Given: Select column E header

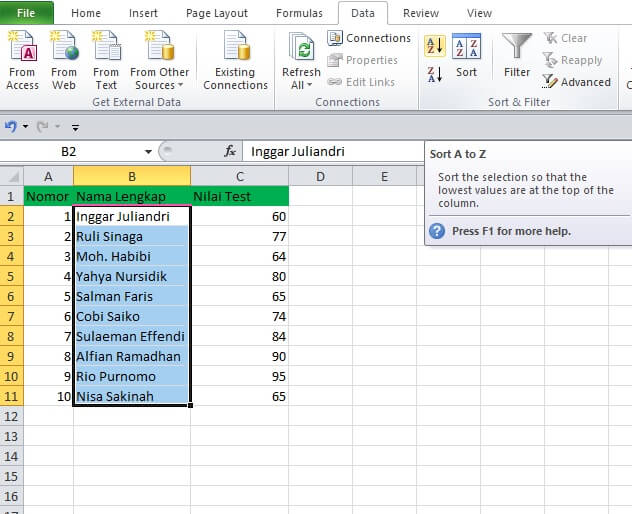Looking at the screenshot, I should coord(385,176).
